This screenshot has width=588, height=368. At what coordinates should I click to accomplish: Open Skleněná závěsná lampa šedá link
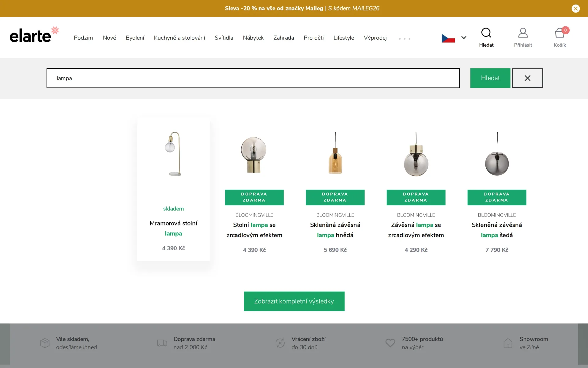(x=497, y=230)
